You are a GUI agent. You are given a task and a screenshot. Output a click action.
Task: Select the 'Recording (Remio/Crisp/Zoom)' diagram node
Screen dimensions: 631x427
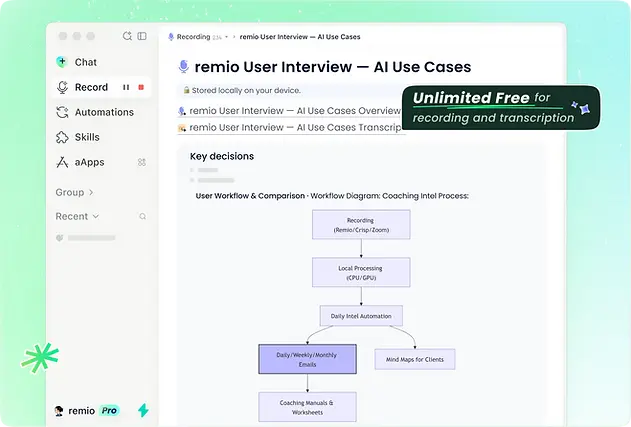361,225
